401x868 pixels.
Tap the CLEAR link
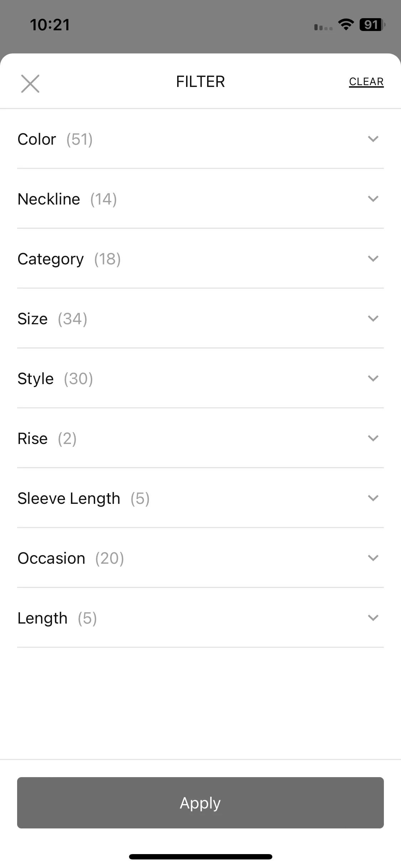366,82
